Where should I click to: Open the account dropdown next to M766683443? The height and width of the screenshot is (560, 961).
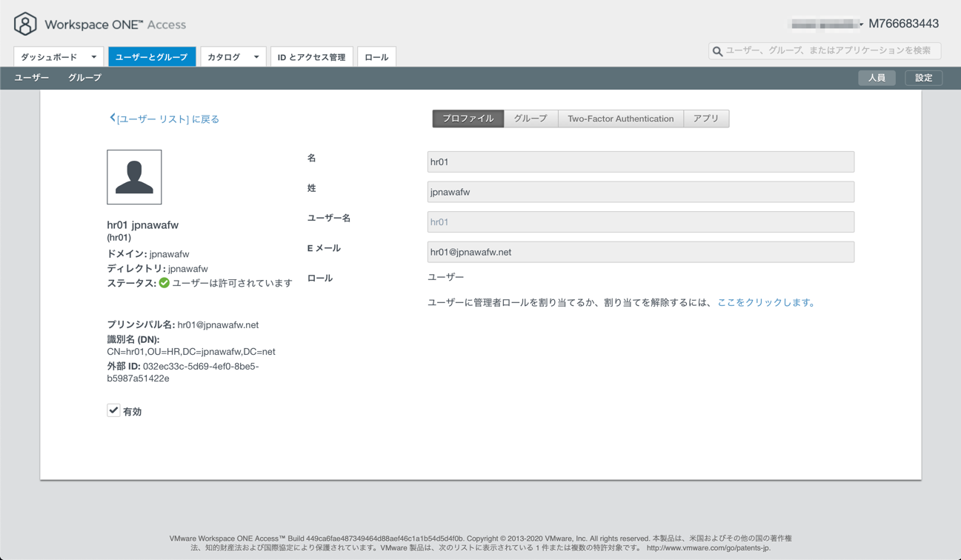point(861,24)
